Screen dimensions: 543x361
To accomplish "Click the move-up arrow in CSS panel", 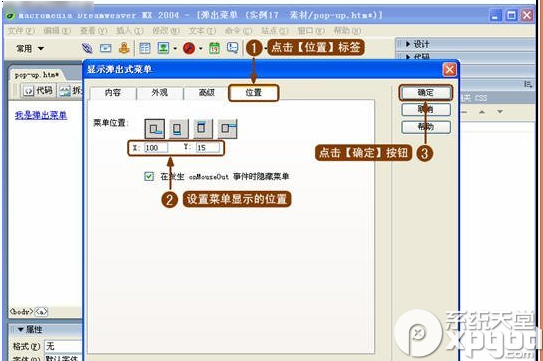I will (x=482, y=112).
